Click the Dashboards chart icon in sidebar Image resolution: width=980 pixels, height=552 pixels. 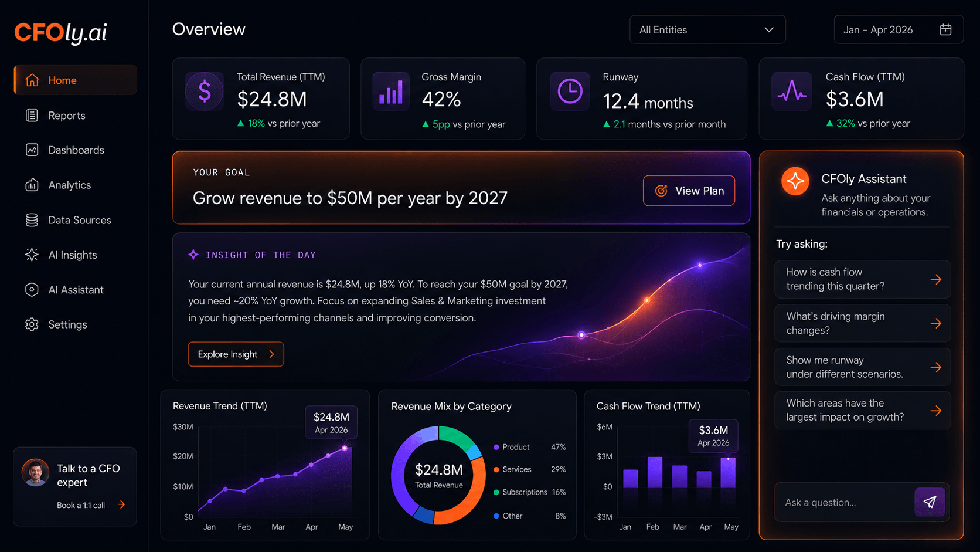click(32, 150)
